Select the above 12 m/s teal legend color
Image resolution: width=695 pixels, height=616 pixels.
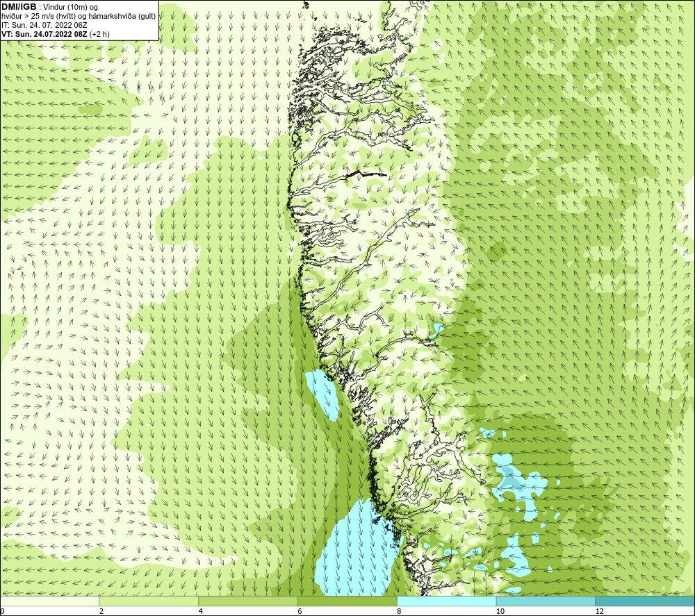(646, 601)
